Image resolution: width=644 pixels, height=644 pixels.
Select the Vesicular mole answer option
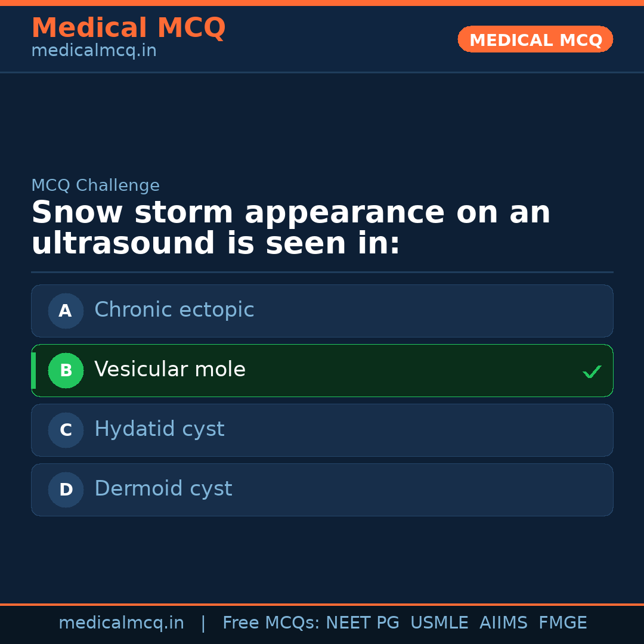(x=322, y=370)
